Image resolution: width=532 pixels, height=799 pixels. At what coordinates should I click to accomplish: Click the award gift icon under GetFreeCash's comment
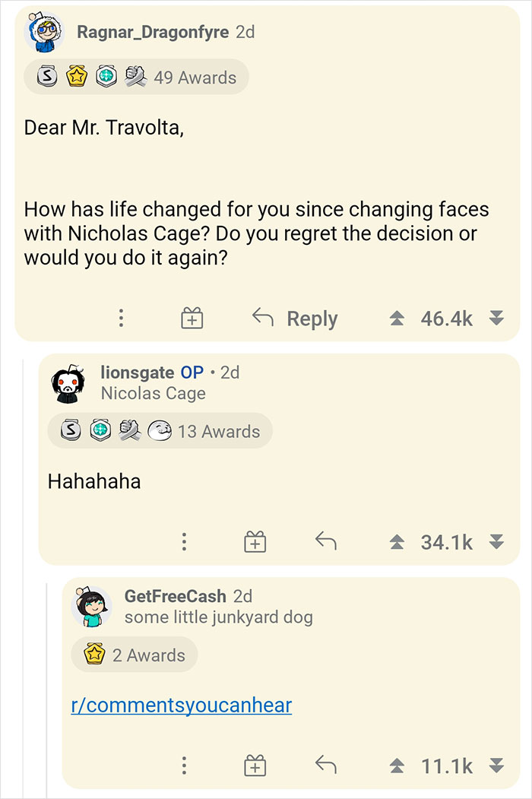click(255, 766)
